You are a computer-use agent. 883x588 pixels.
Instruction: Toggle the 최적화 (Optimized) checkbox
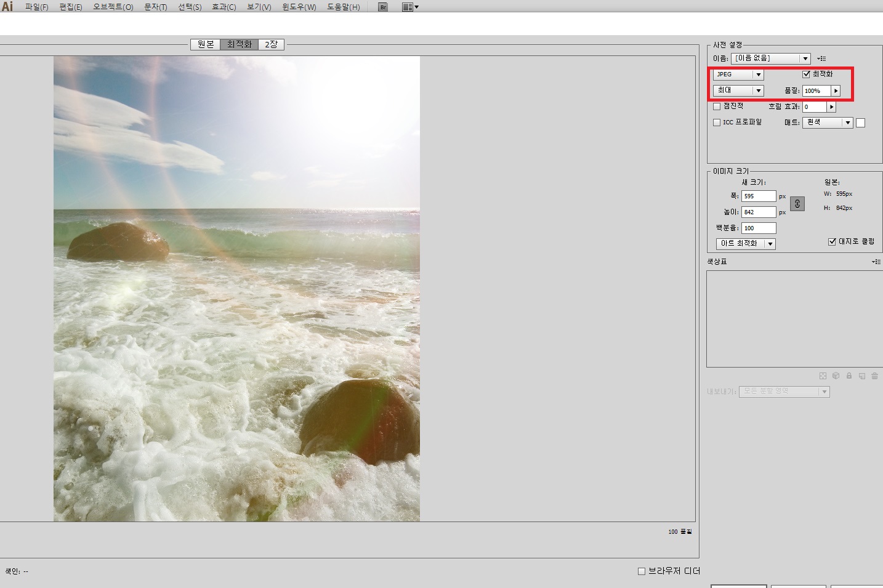click(806, 75)
